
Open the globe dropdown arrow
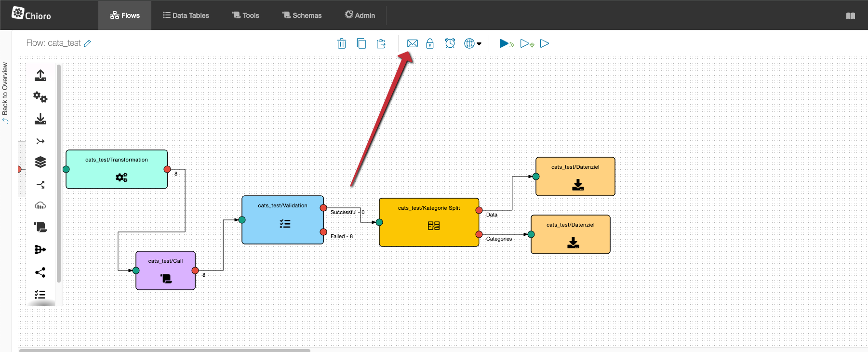479,44
